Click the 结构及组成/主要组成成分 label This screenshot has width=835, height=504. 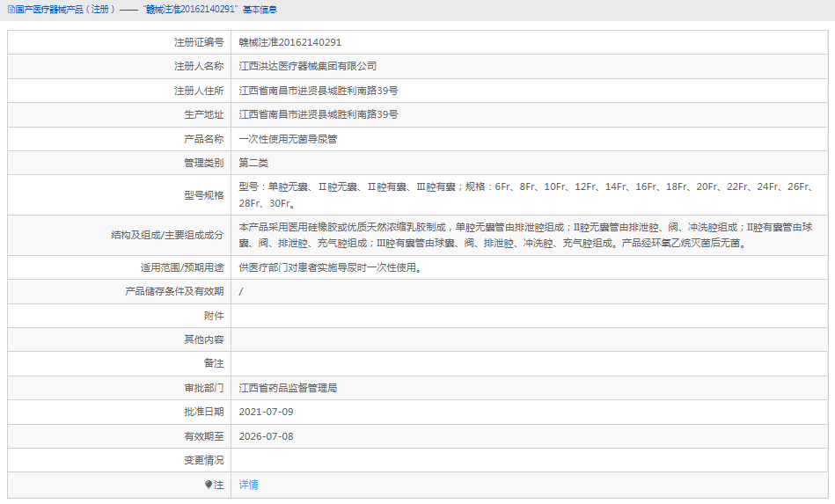[167, 235]
